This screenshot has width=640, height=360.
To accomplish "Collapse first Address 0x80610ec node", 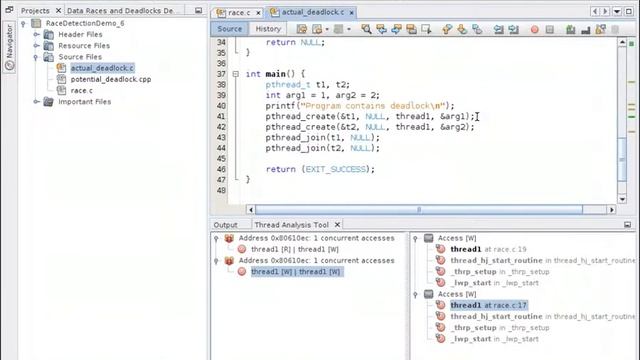I will tap(216, 238).
